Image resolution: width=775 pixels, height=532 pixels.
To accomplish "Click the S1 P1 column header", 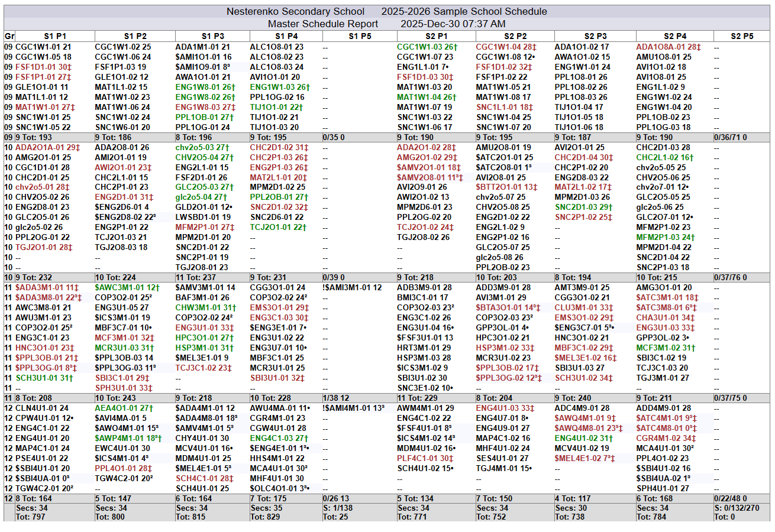I will pyautogui.click(x=53, y=36).
